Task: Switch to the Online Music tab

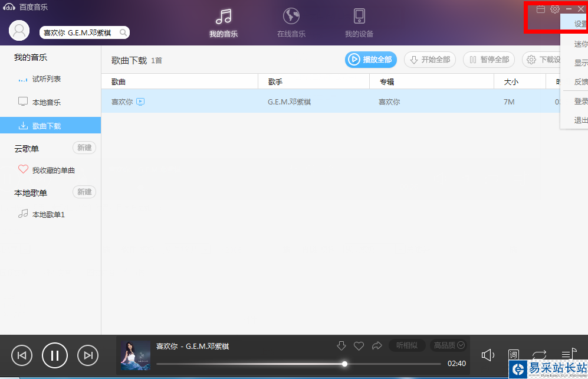Action: point(291,23)
